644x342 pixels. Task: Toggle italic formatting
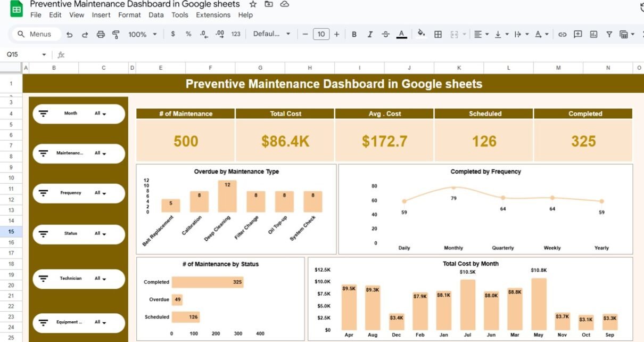tap(370, 34)
